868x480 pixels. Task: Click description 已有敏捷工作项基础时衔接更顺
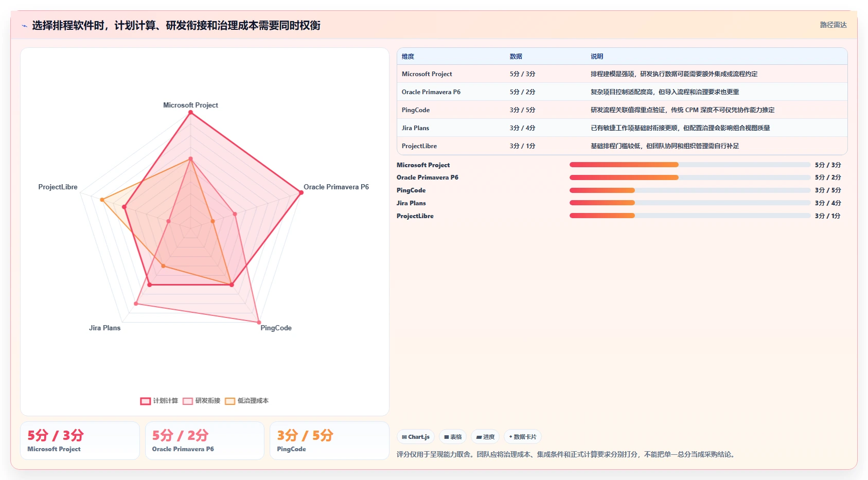[680, 128]
